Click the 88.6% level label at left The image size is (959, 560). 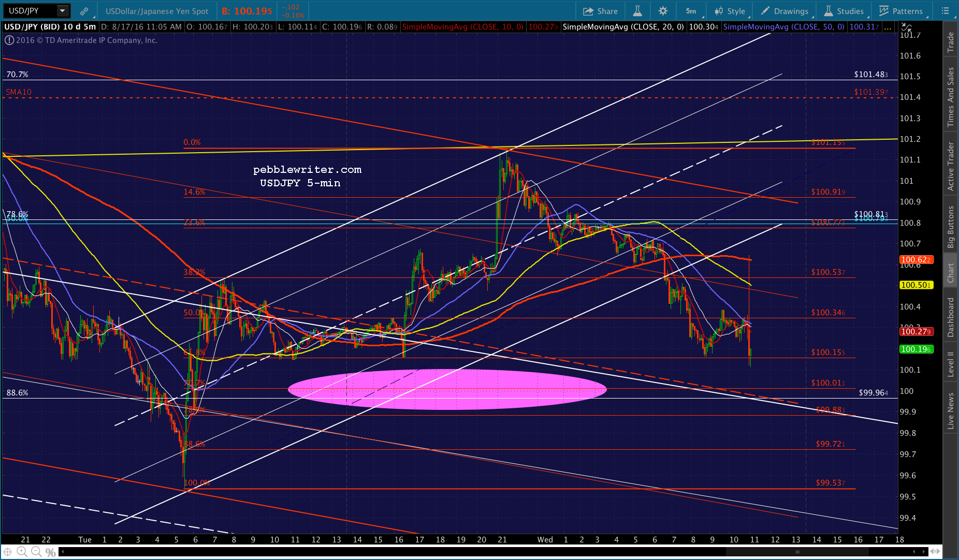pos(17,393)
